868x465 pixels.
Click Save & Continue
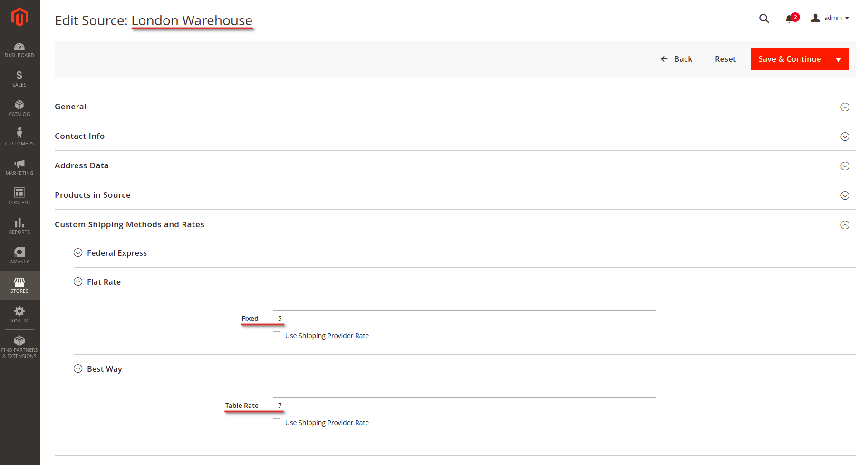tap(790, 59)
